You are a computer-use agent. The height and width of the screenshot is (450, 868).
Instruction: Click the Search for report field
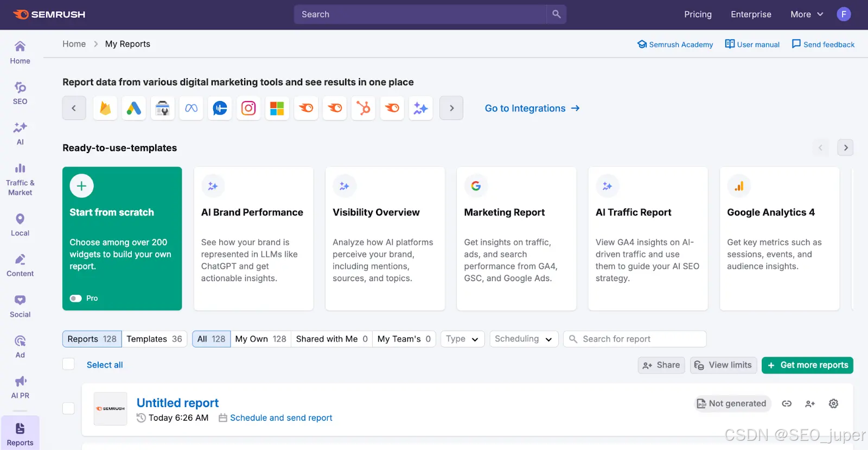[x=635, y=339]
